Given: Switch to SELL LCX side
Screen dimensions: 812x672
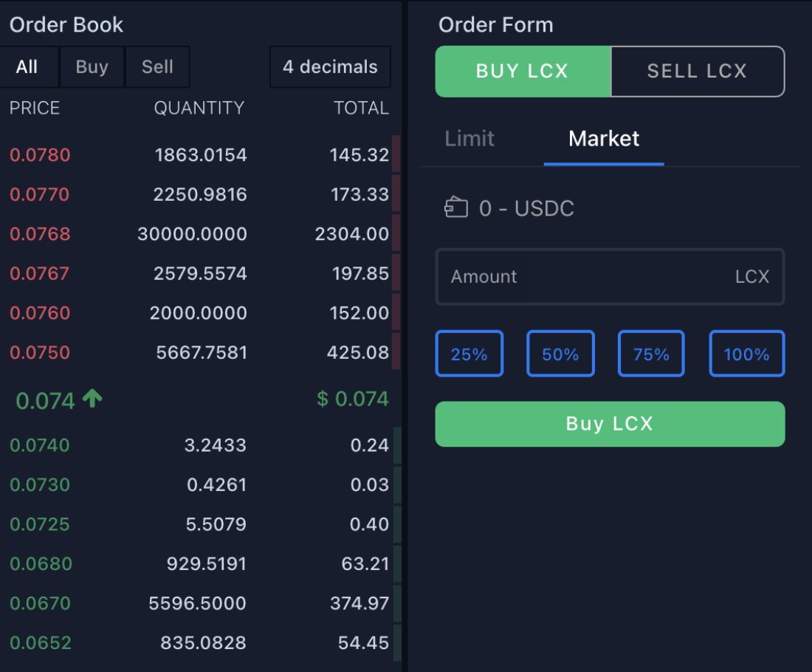Looking at the screenshot, I should [x=697, y=71].
